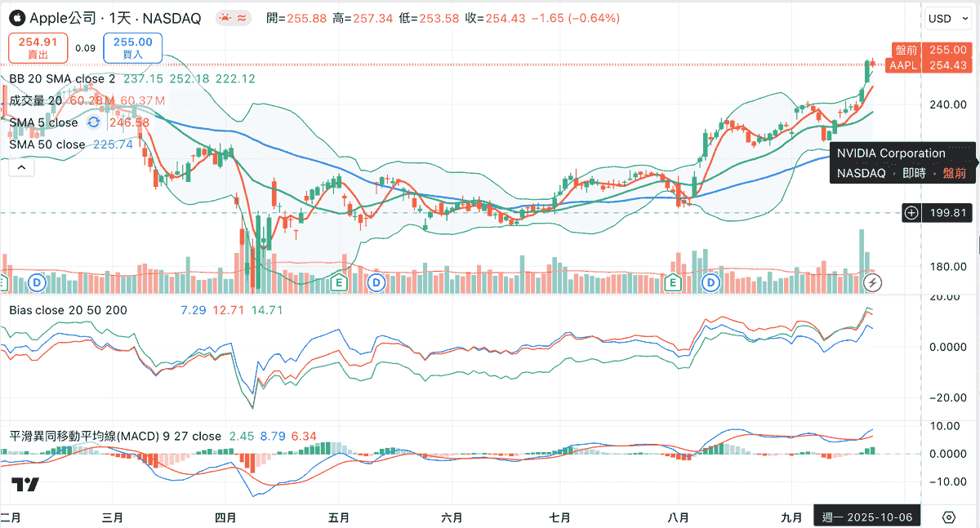Click the -10.00 MACD axis label
980x528 pixels.
pos(947,481)
